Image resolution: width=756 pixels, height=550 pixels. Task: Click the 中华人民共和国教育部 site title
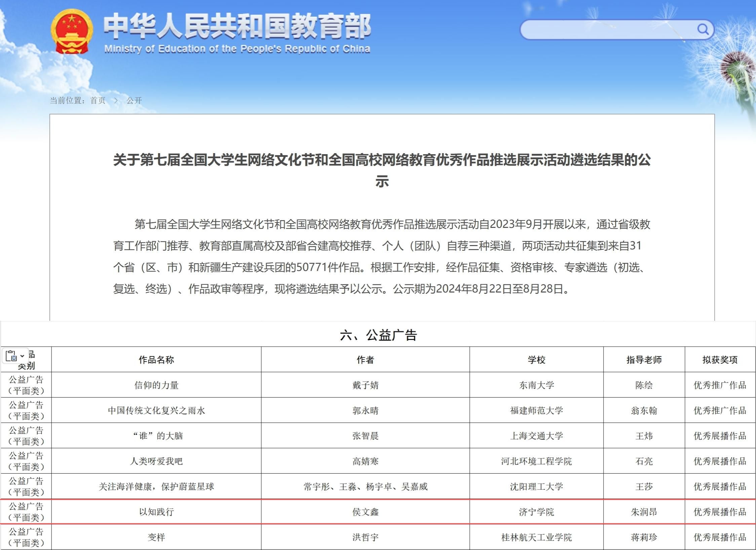pyautogui.click(x=237, y=26)
